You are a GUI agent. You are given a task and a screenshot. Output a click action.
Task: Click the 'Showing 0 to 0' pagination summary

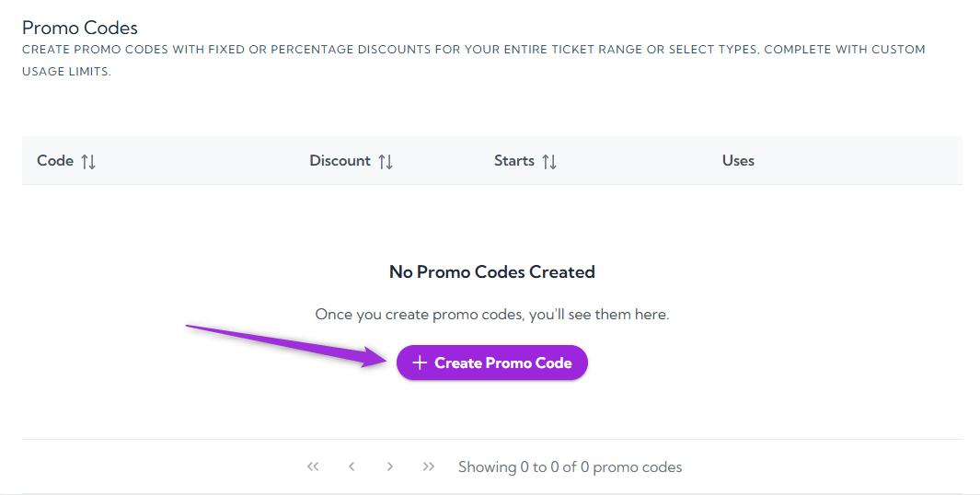tap(571, 467)
